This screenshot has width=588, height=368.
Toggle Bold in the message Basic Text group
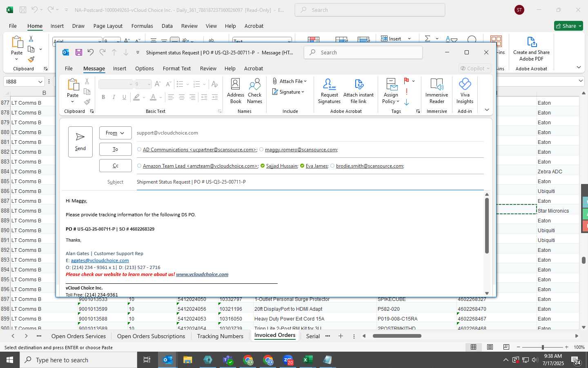coord(103,97)
